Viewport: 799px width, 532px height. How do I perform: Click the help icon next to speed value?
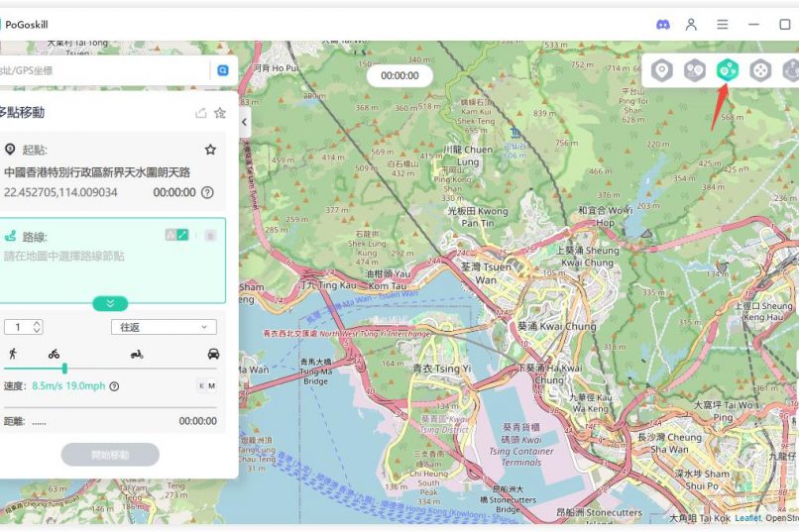pyautogui.click(x=114, y=386)
